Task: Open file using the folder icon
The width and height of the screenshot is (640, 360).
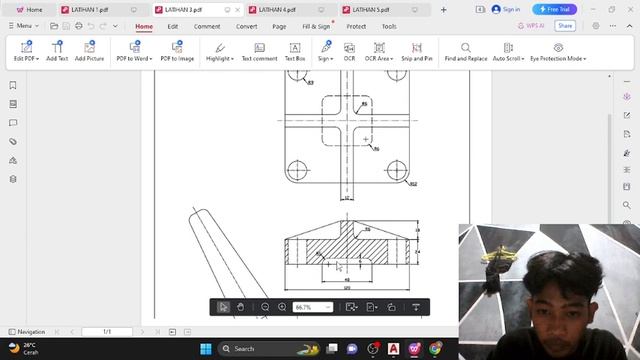Action: pyautogui.click(x=54, y=26)
